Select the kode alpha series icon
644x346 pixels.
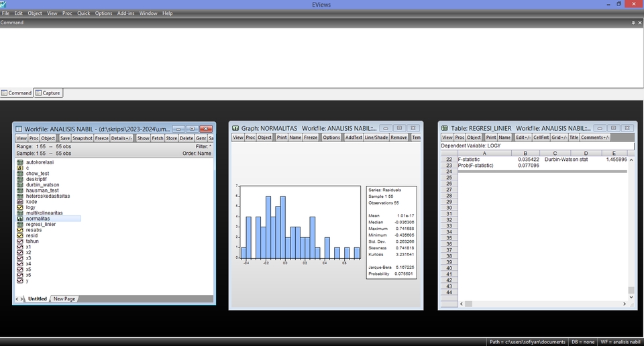click(x=19, y=202)
